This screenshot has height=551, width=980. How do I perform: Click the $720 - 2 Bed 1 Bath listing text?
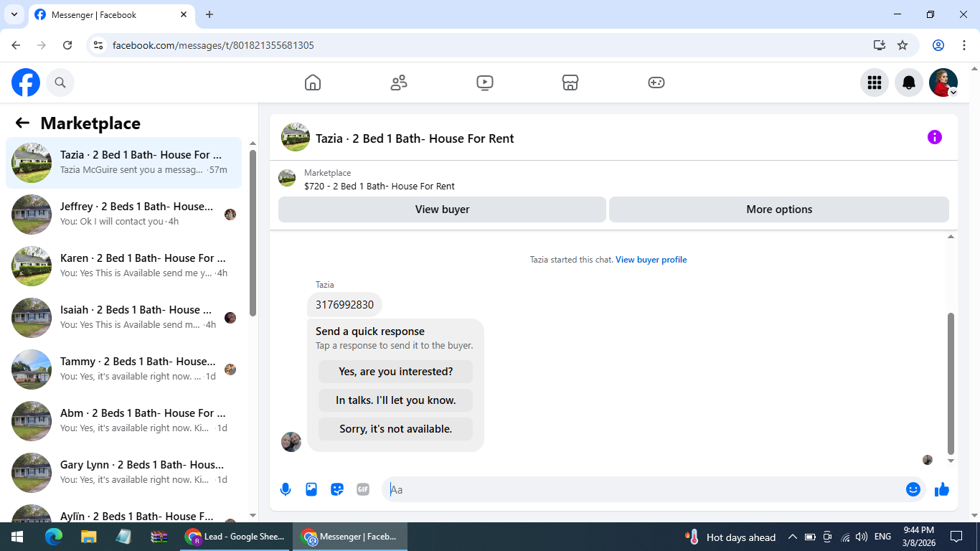pyautogui.click(x=380, y=186)
